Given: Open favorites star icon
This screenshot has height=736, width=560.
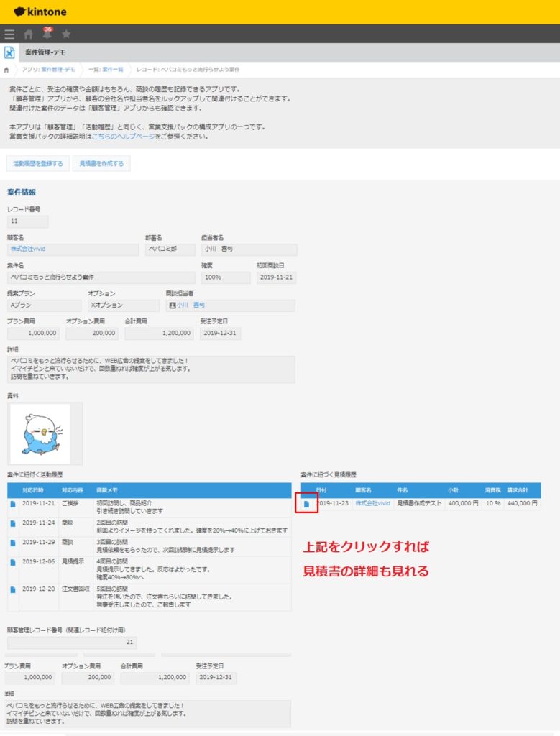Looking at the screenshot, I should pos(66,34).
